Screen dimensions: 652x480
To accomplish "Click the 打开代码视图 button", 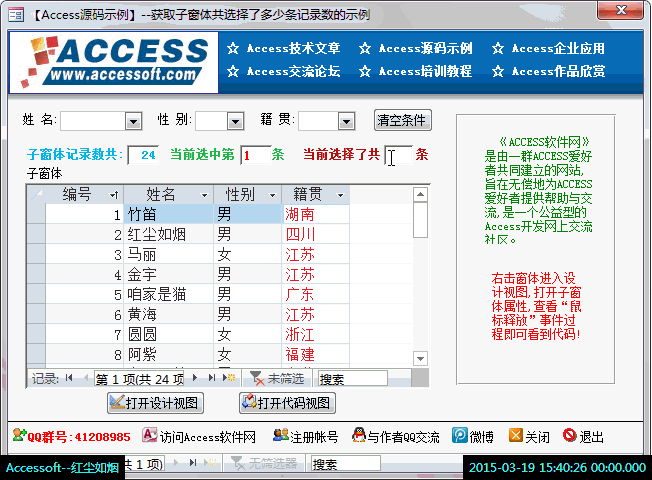I will tap(287, 403).
